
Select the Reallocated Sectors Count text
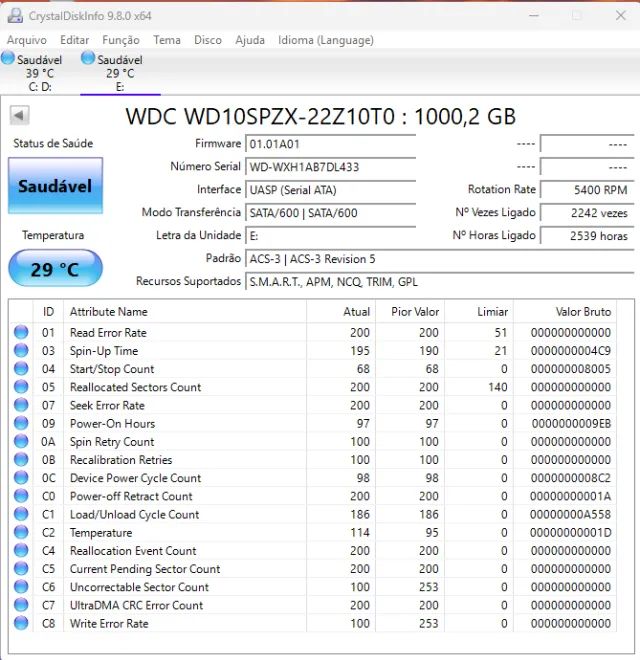point(136,387)
